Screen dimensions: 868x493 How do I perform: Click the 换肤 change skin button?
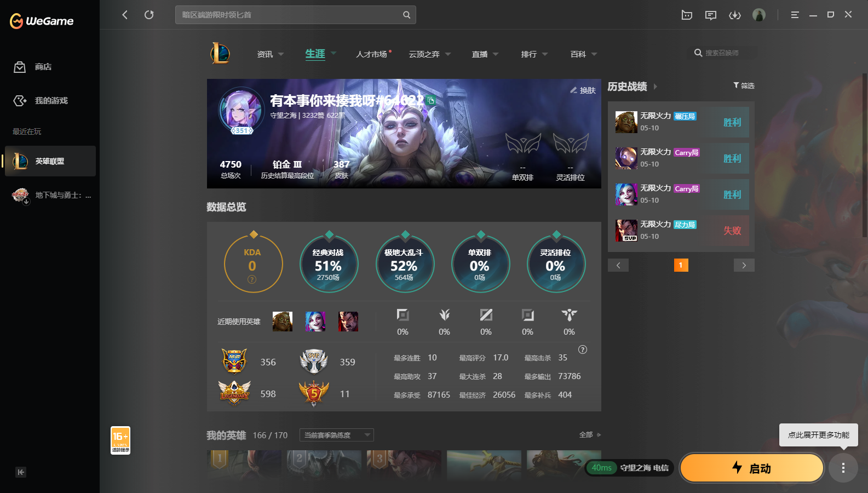pyautogui.click(x=583, y=90)
